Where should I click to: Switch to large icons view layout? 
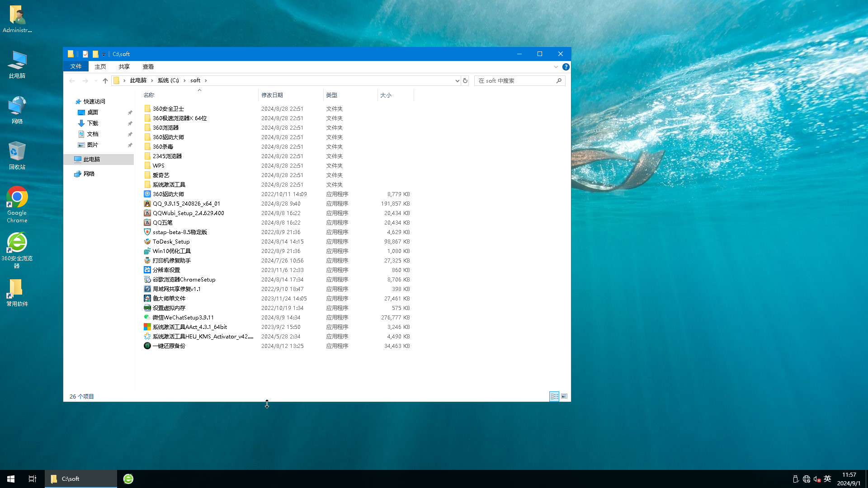pos(564,396)
